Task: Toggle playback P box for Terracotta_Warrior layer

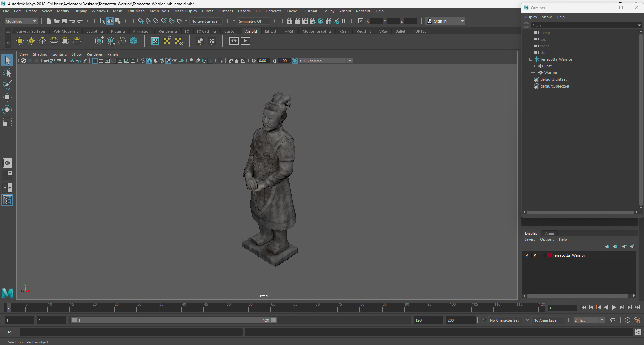Action: pyautogui.click(x=535, y=255)
